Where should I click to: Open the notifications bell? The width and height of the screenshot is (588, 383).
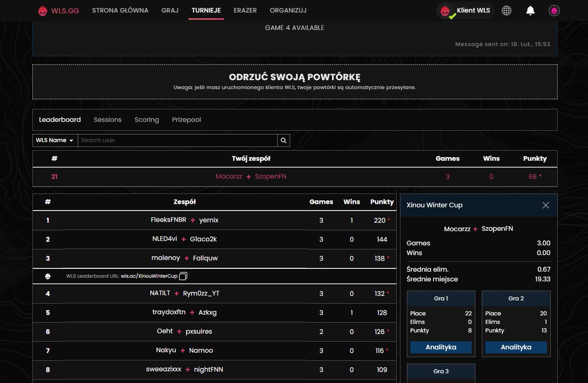[530, 10]
